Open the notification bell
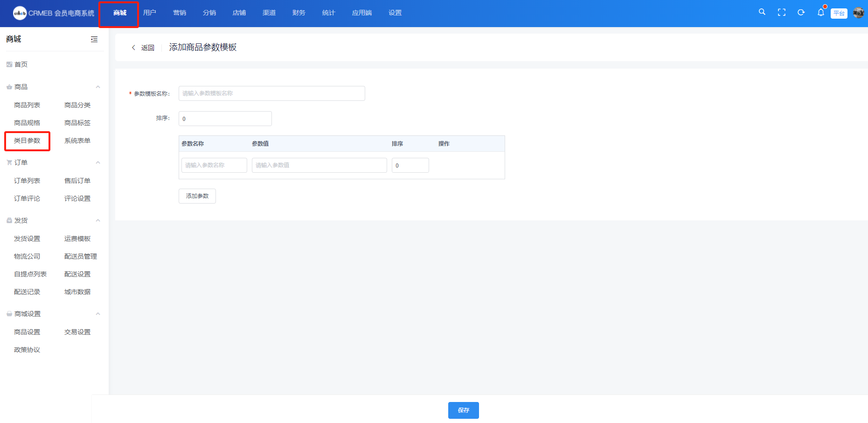This screenshot has height=423, width=868. 820,13
